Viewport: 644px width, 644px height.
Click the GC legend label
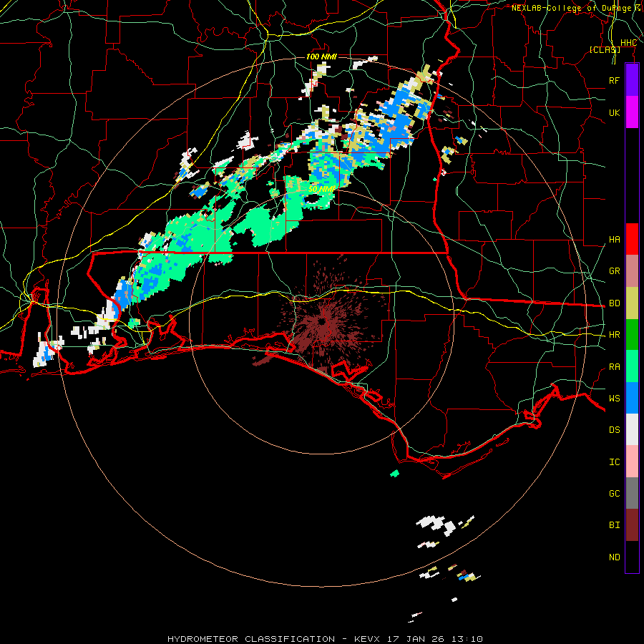614,494
